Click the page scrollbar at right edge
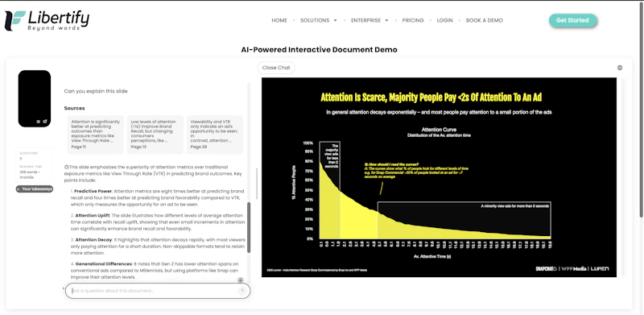 [x=642, y=109]
